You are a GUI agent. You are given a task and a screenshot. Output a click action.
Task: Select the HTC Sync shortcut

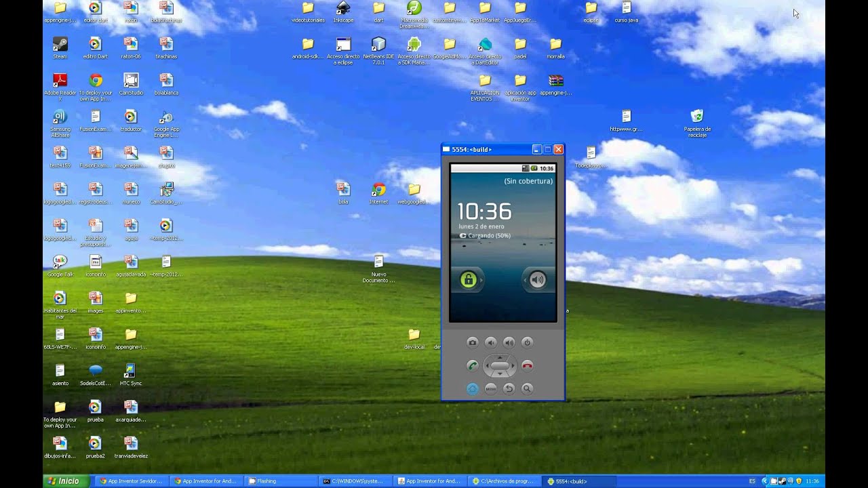click(x=131, y=375)
